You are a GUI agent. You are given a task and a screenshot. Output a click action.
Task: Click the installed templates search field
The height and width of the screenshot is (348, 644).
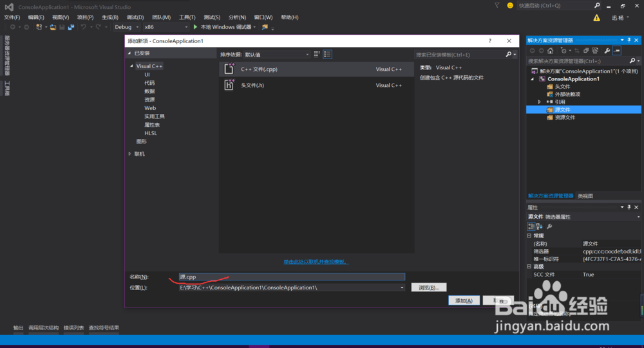tap(460, 54)
